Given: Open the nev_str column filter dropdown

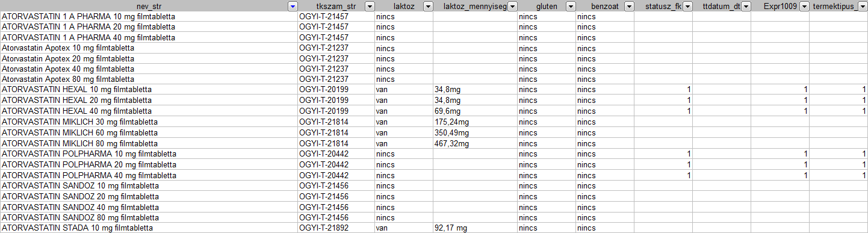Looking at the screenshot, I should 293,6.
